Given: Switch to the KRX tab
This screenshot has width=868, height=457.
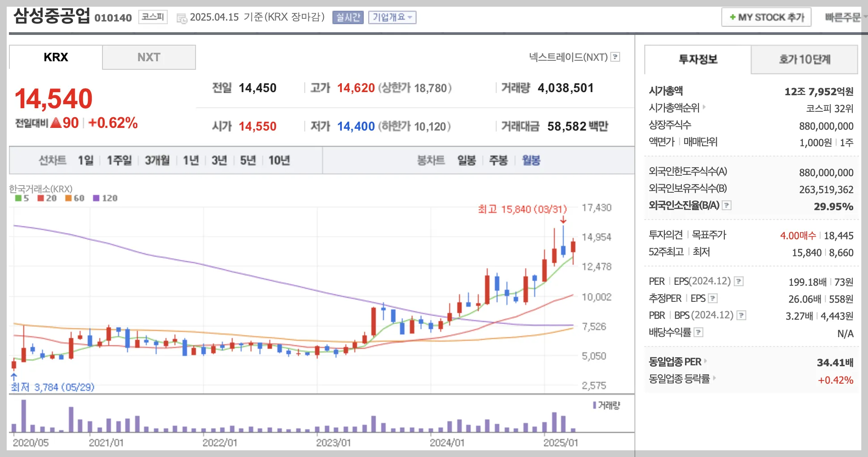Looking at the screenshot, I should point(55,57).
